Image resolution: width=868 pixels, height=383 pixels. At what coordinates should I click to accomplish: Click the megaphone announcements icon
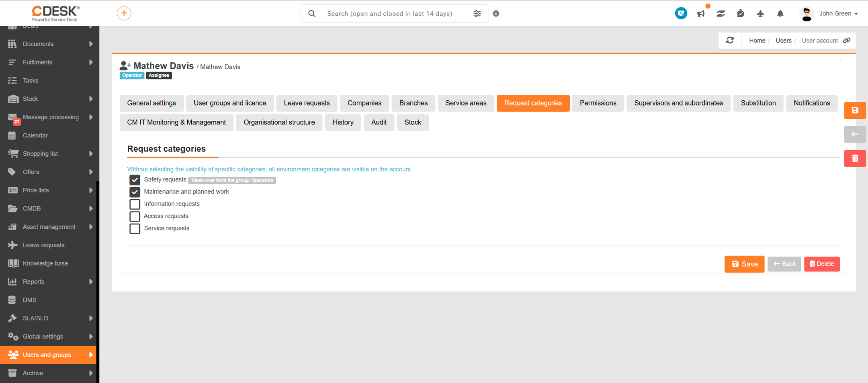[x=701, y=14]
